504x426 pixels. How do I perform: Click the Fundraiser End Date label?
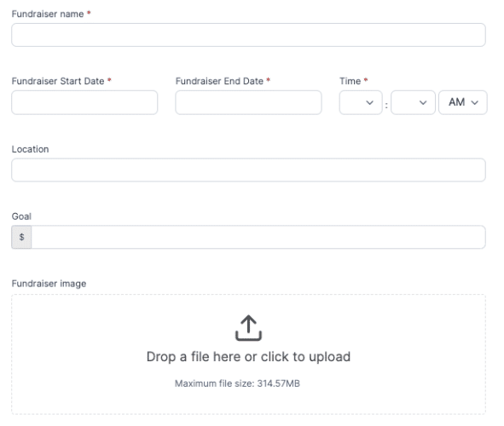(219, 81)
